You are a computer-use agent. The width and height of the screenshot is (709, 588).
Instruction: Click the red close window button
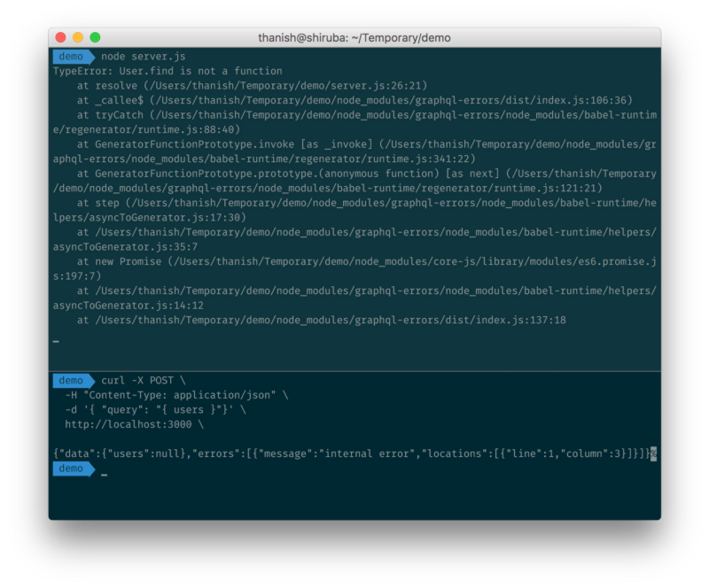tap(60, 38)
